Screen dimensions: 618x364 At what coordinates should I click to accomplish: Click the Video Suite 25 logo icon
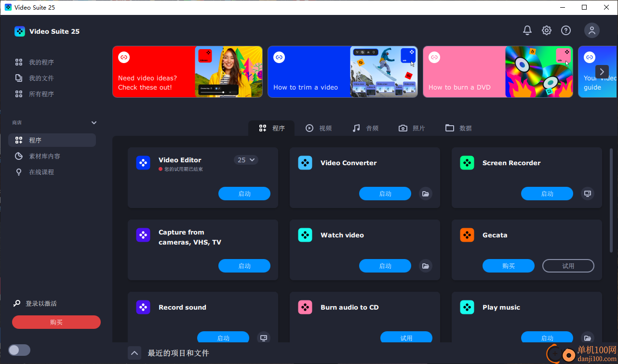19,31
